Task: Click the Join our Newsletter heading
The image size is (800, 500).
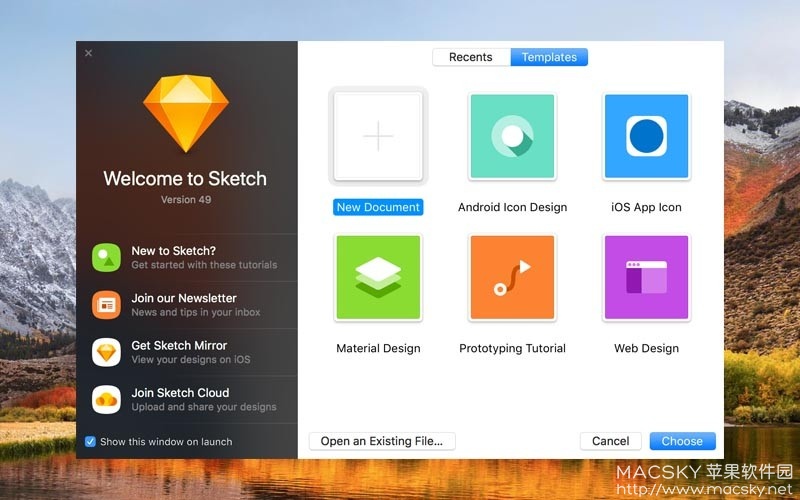Action: coord(184,298)
